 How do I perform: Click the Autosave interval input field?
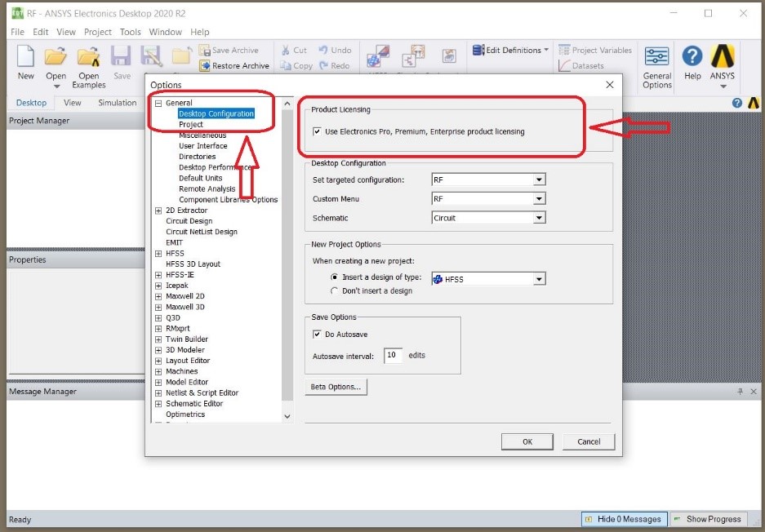point(393,356)
